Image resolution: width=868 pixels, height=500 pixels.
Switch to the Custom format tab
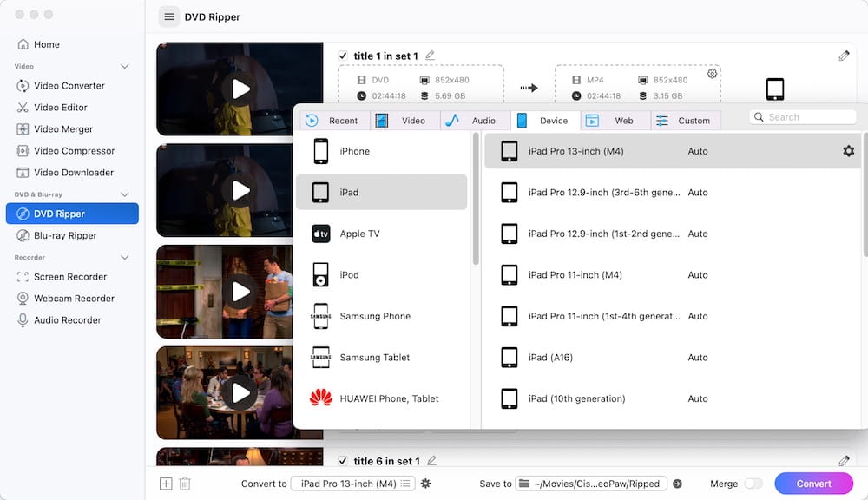tap(686, 120)
